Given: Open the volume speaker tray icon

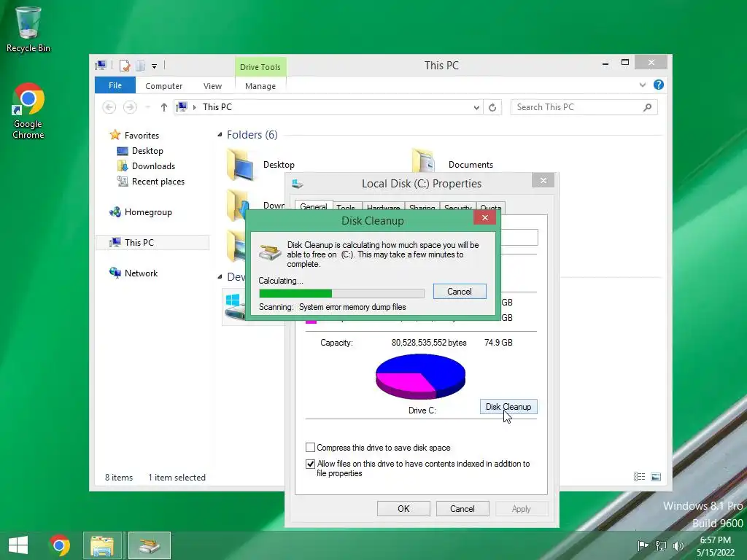Looking at the screenshot, I should point(678,545).
